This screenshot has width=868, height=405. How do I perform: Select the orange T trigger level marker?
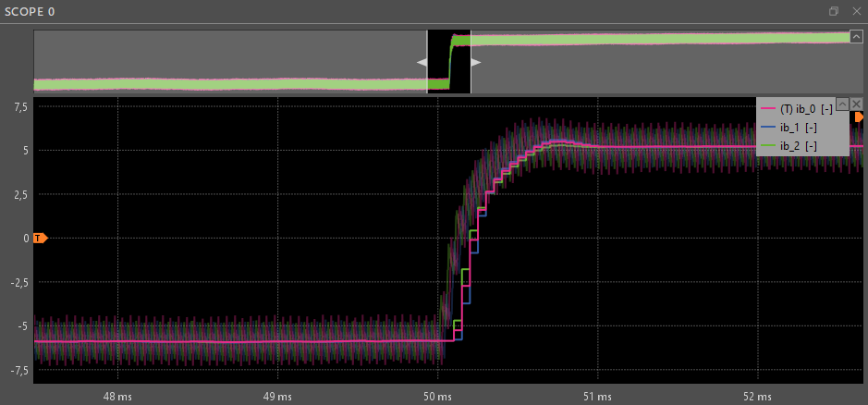[x=40, y=239]
